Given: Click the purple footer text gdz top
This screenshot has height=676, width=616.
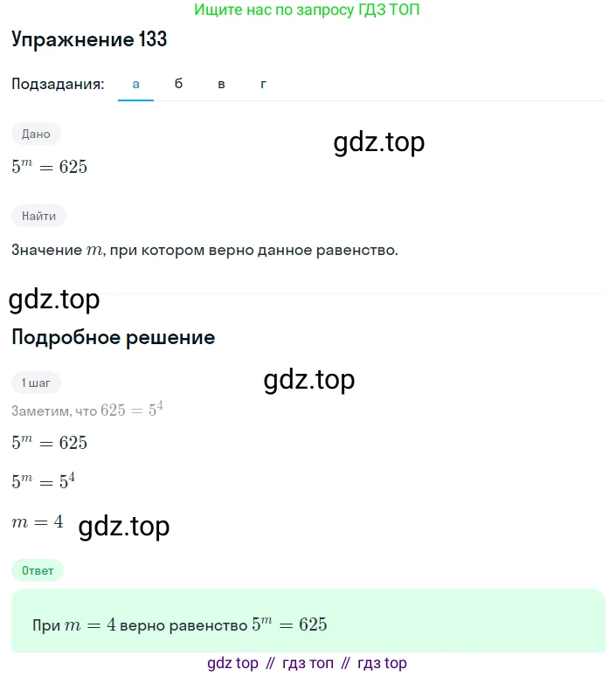Looking at the screenshot, I should click(x=233, y=663).
